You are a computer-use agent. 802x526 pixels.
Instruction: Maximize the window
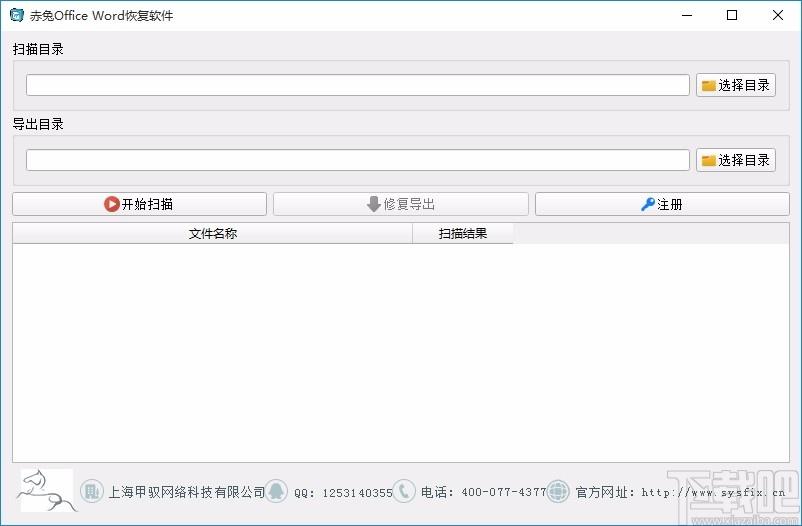click(x=732, y=15)
